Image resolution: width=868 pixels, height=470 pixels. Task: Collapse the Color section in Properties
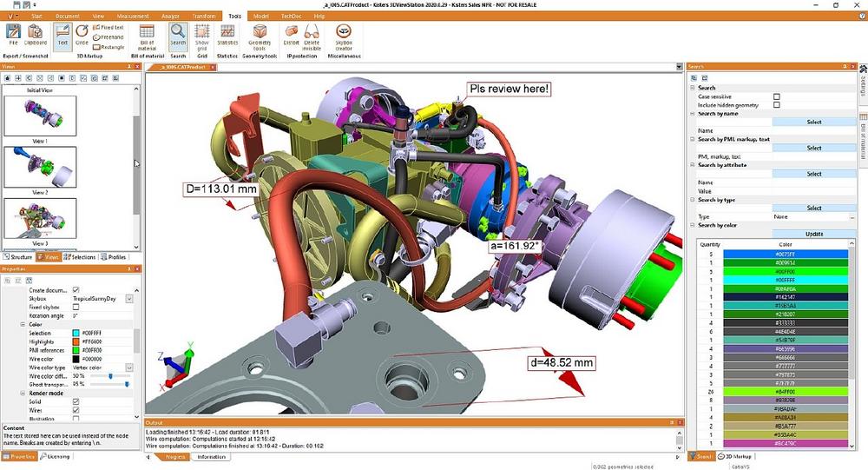23,324
